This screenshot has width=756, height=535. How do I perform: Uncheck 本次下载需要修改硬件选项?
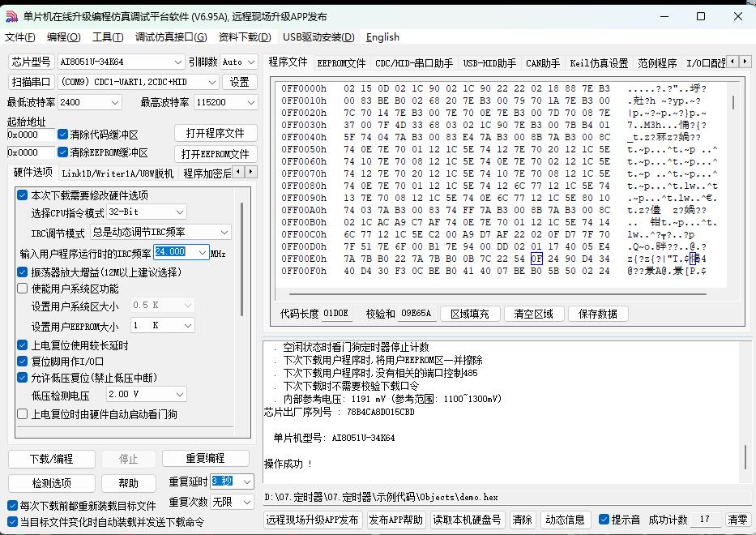(22, 195)
